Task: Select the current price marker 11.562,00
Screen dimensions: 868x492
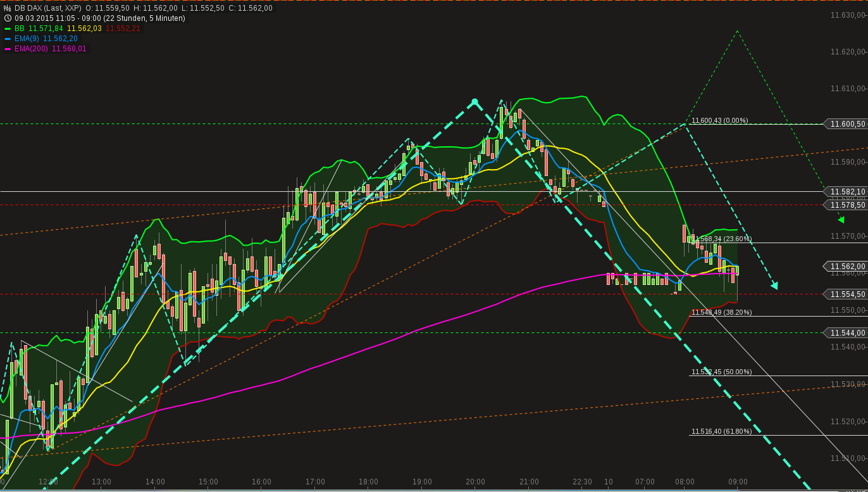Action: click(845, 267)
